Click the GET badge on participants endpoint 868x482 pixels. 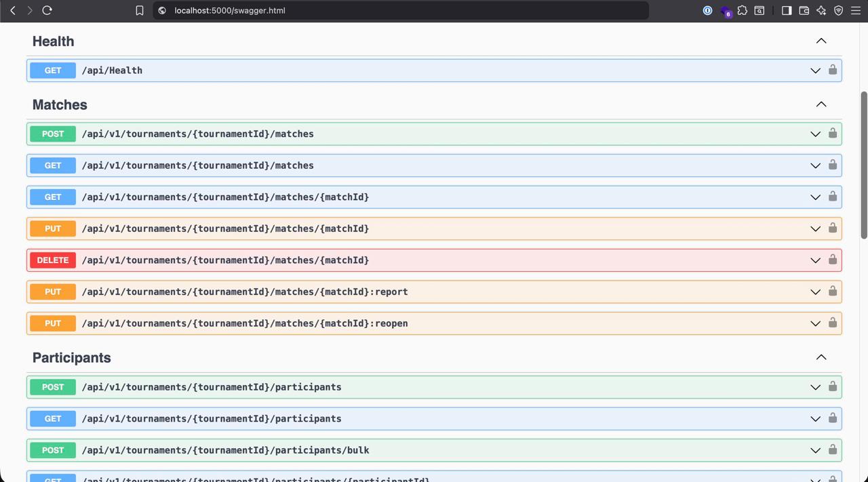53,419
